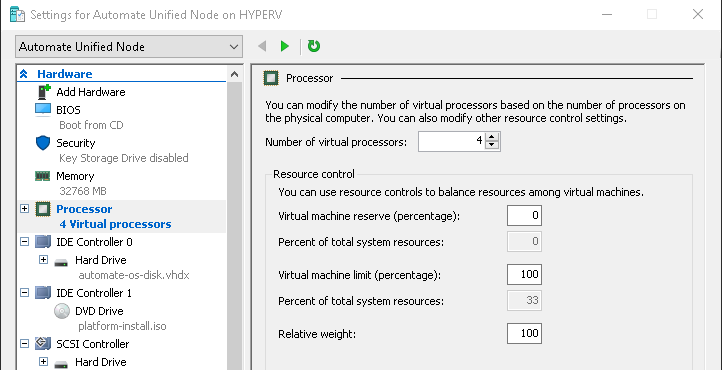The image size is (722, 370).
Task: Collapse the IDE Controller 0 node
Action: click(24, 242)
